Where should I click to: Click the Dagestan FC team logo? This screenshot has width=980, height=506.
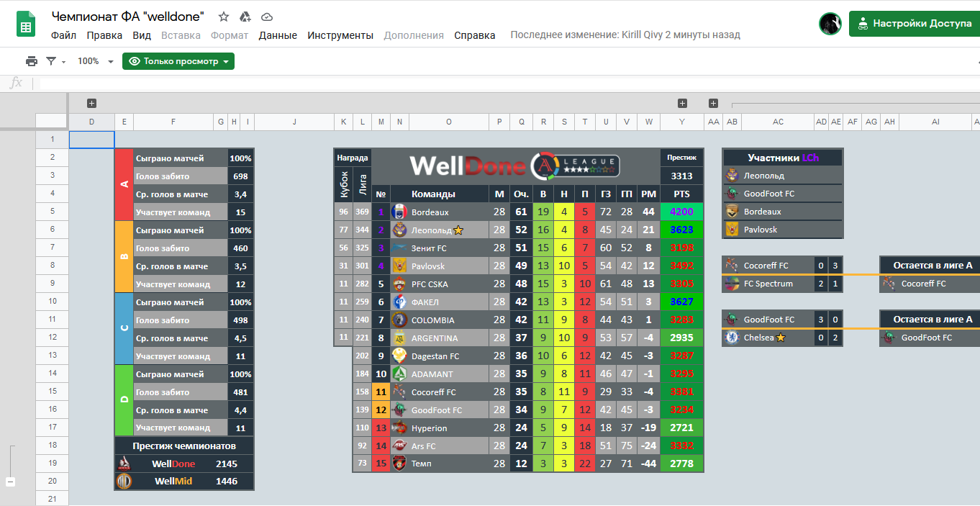399,356
